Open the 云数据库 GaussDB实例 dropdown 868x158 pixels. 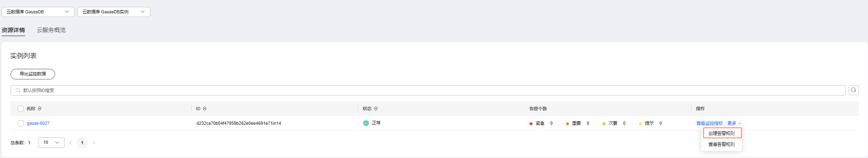point(114,12)
